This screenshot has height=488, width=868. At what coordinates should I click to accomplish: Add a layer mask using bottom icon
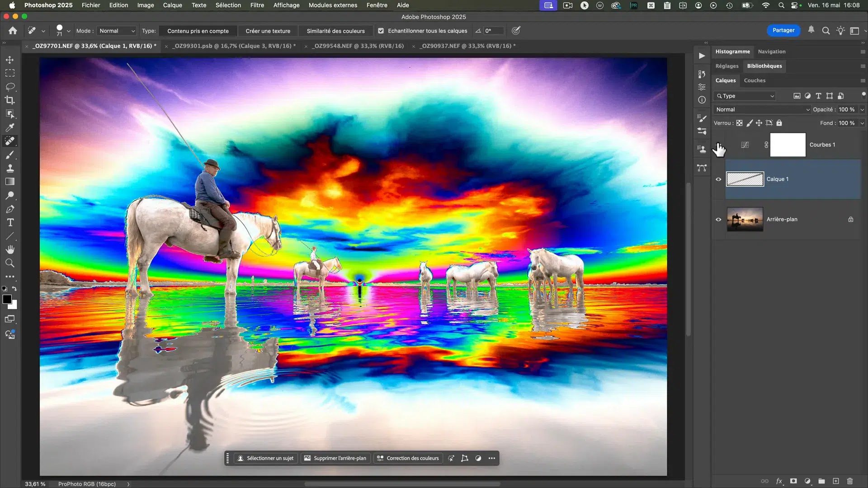point(793,481)
